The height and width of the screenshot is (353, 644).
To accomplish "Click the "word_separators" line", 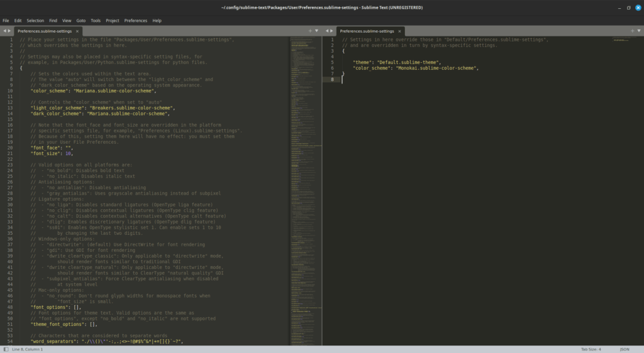I will [107, 342].
